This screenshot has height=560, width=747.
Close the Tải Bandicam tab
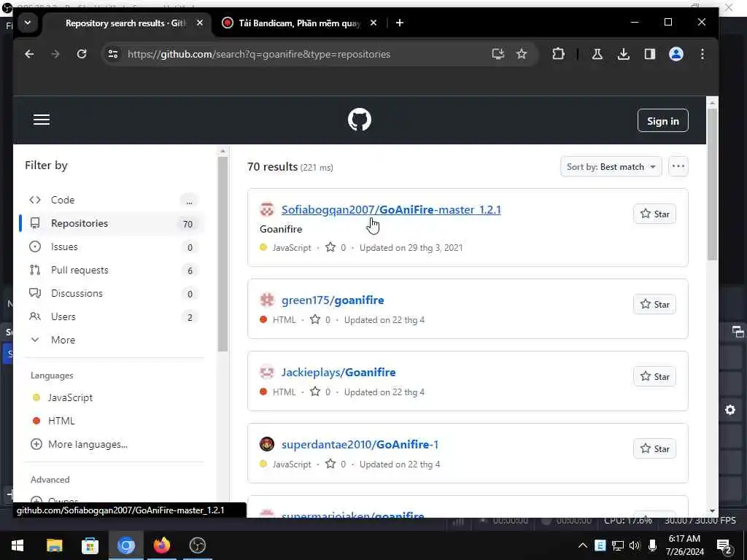373,23
